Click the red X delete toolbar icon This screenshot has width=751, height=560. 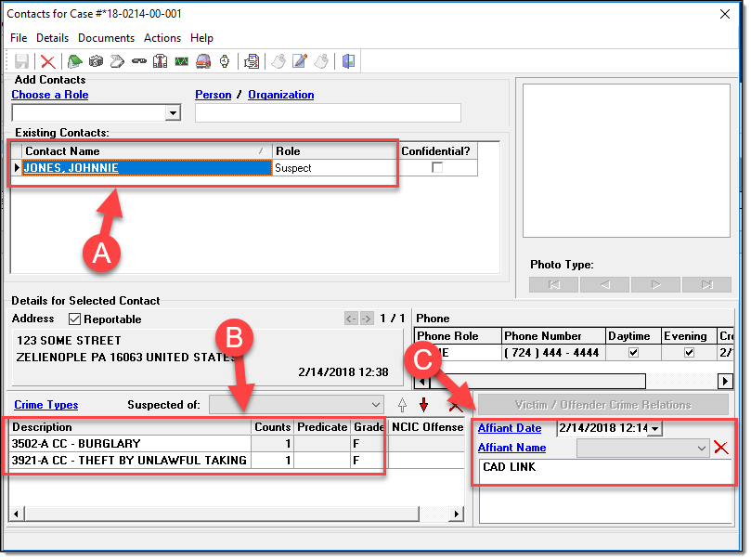coord(47,61)
